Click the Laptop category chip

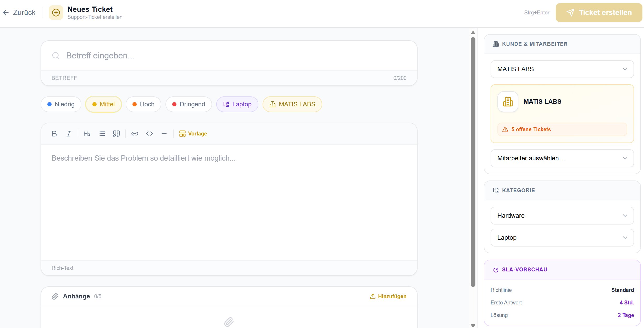point(237,104)
